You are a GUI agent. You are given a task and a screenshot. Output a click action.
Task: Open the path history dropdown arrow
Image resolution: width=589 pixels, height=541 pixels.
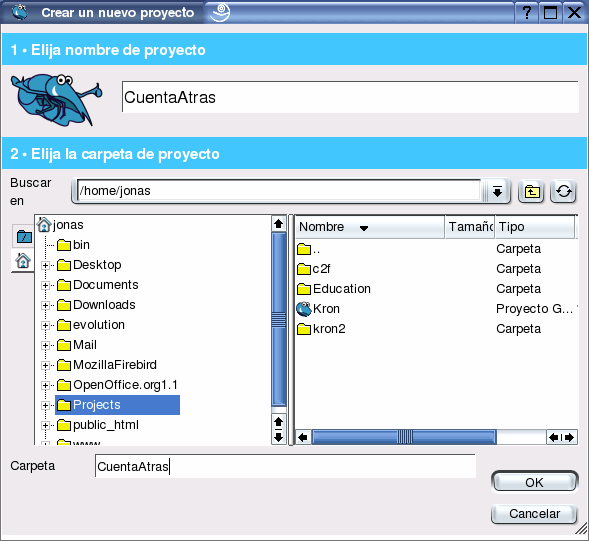pos(497,192)
